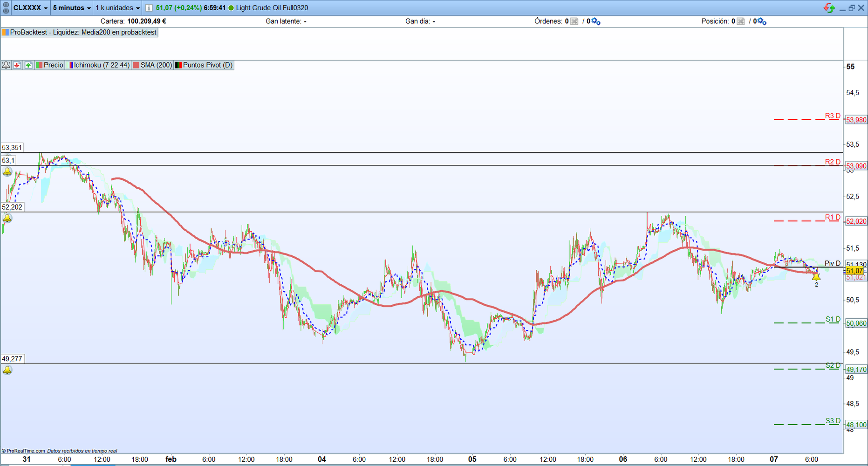Image resolution: width=868 pixels, height=466 pixels.
Task: Click the feb date label on time axis
Action: pos(171,459)
